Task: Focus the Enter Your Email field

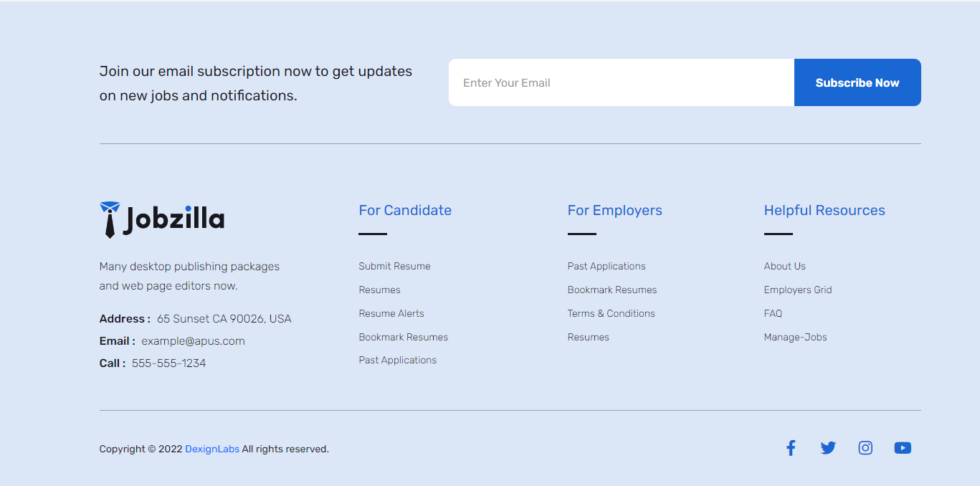Action: [621, 82]
